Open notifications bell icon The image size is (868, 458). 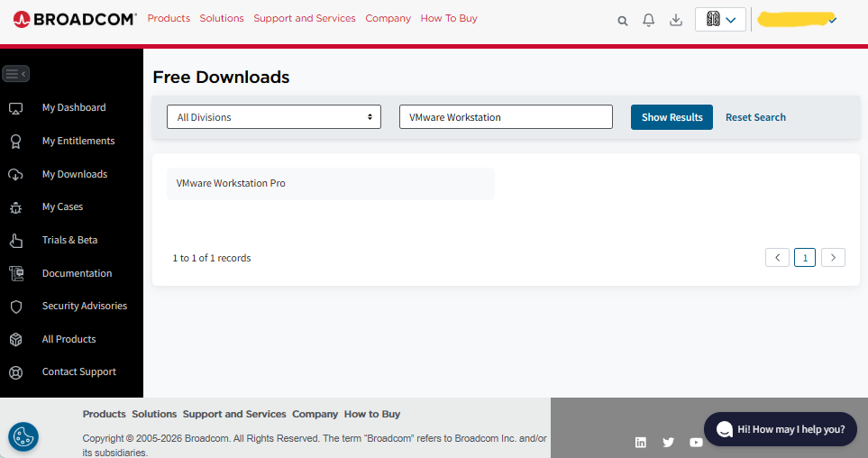(649, 20)
